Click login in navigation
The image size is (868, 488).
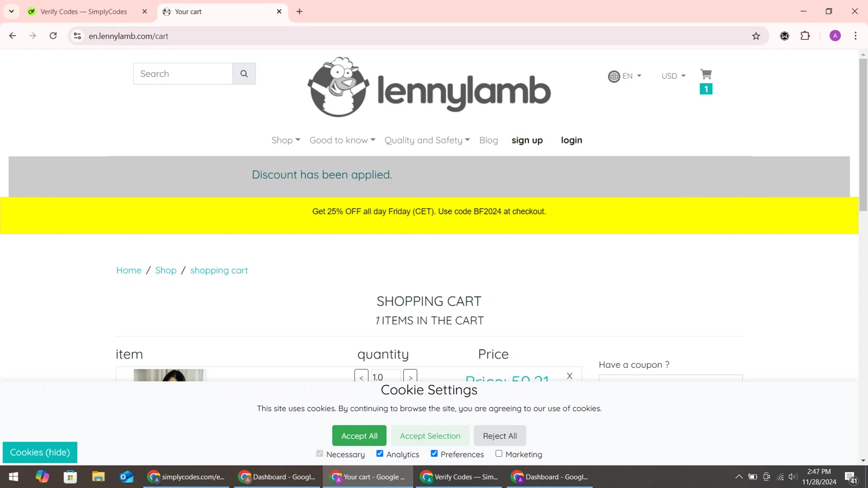[x=572, y=141]
